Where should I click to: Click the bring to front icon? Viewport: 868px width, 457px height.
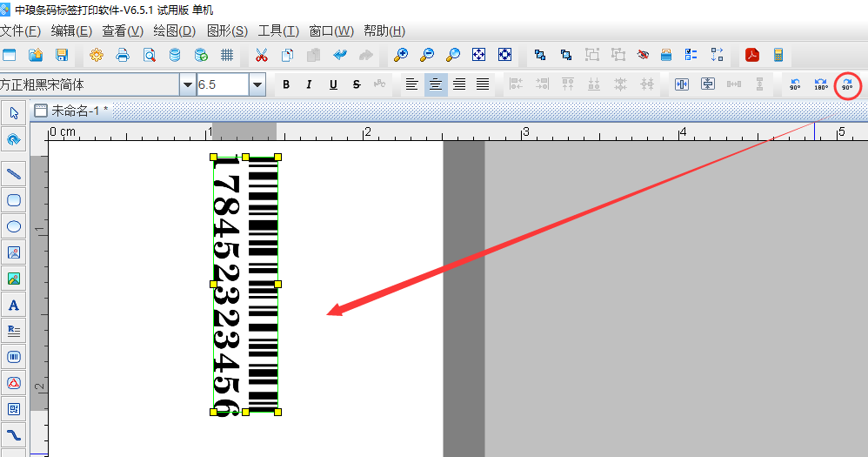point(540,54)
